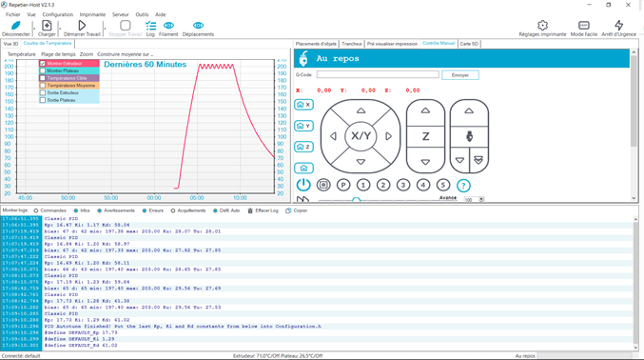
Task: Toggle the Log view icon
Action: click(150, 26)
